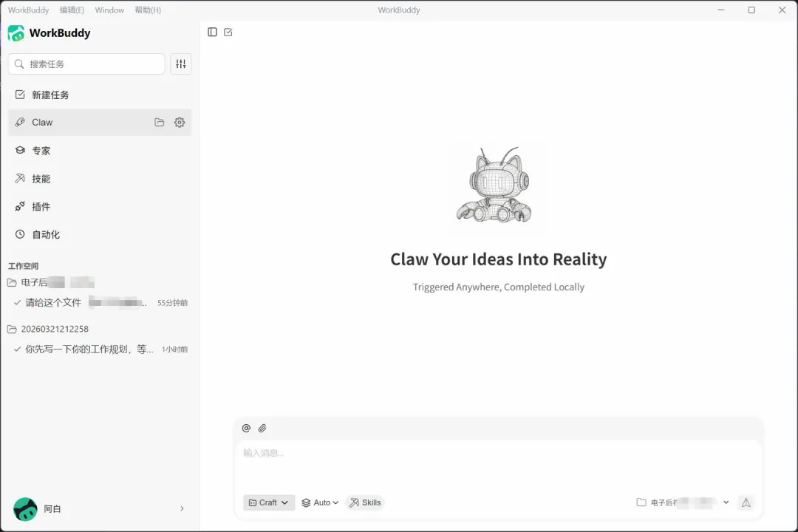The width and height of the screenshot is (798, 532).
Task: Expand the 阿白 profile chevron
Action: coord(182,508)
